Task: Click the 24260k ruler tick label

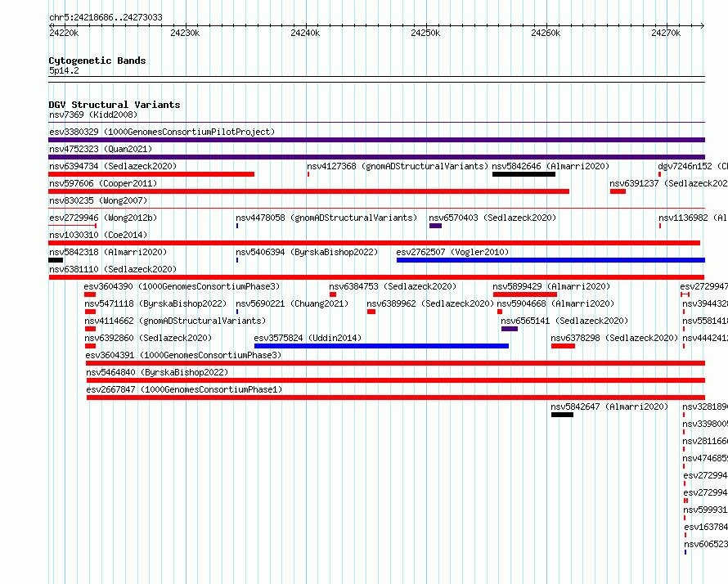Action: click(x=546, y=33)
